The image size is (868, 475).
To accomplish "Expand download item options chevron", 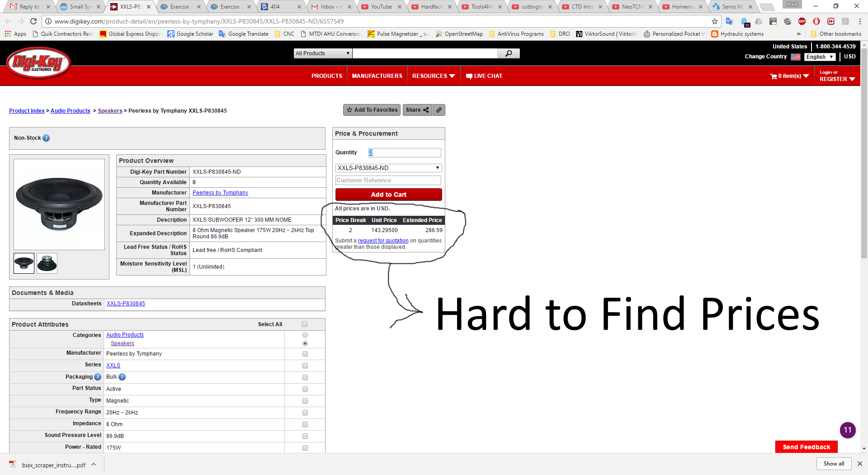I will (94, 464).
